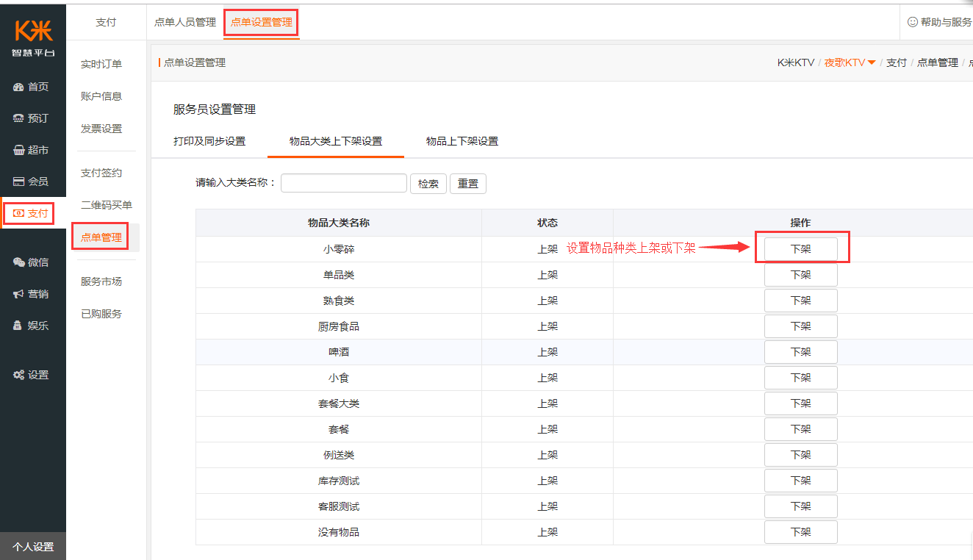The height and width of the screenshot is (560, 973).
Task: Open the 打印及同步设置 tab
Action: click(209, 141)
